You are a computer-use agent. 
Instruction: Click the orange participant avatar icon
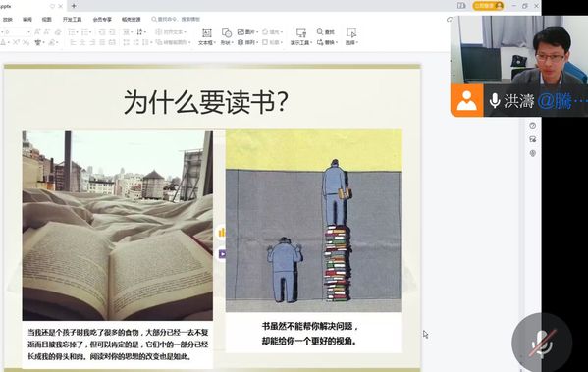point(467,100)
